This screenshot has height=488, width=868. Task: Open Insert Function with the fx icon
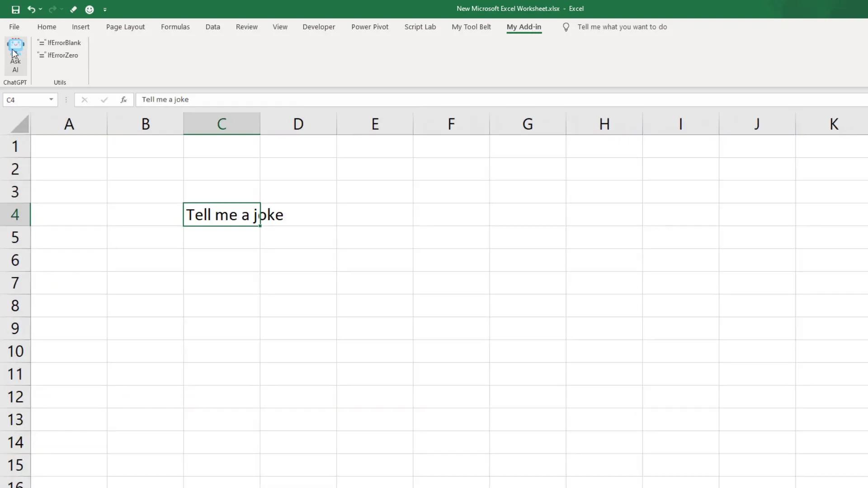point(123,99)
